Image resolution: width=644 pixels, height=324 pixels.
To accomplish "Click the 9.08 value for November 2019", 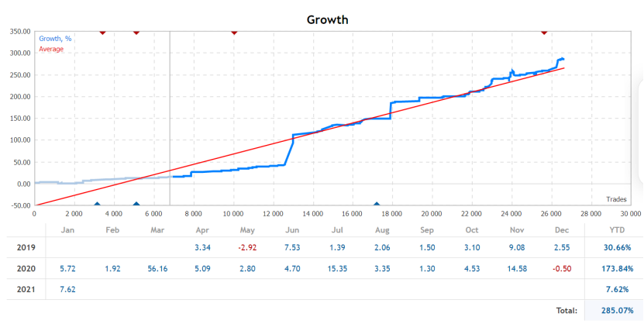I will click(x=517, y=247).
